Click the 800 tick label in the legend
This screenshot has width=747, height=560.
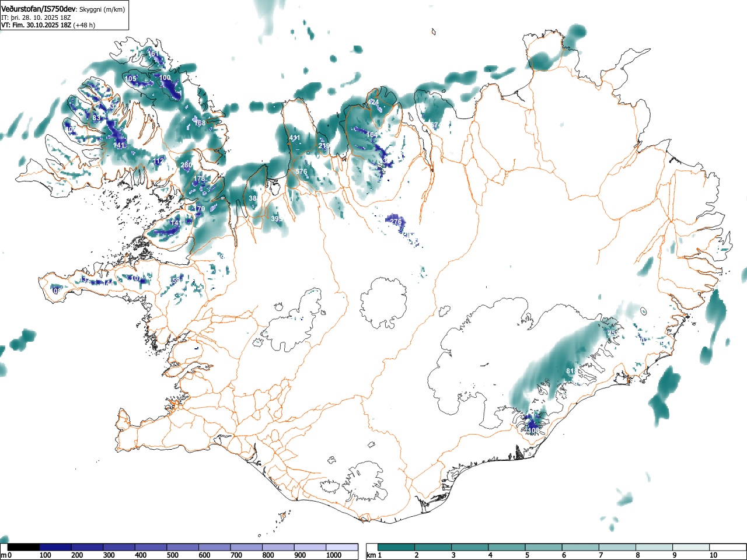pyautogui.click(x=268, y=555)
